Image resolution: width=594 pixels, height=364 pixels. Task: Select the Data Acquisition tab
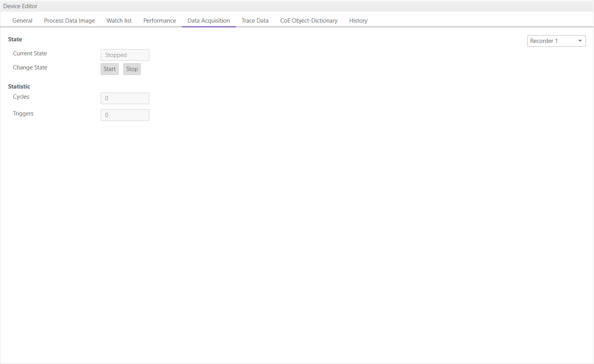point(209,20)
